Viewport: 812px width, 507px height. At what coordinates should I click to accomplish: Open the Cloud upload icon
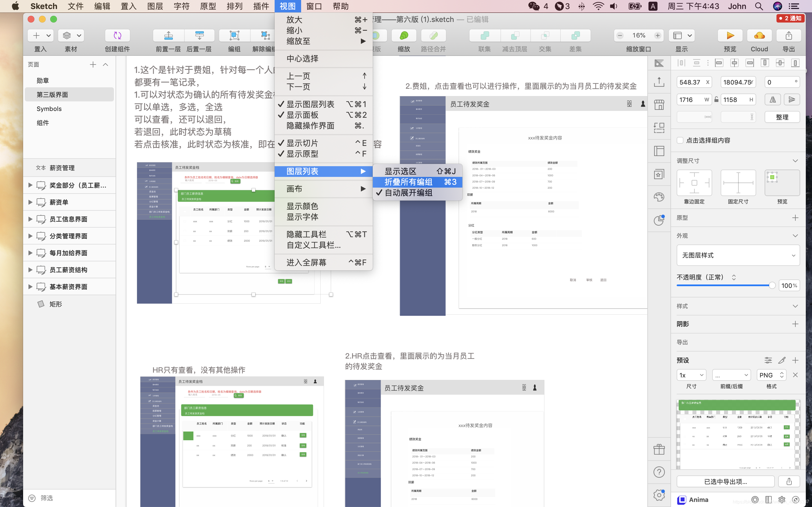(x=759, y=35)
